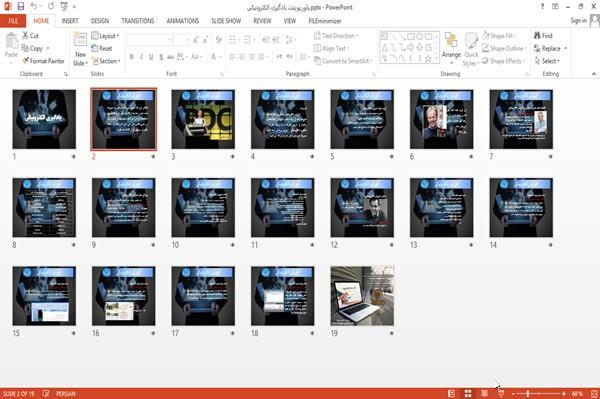Click the Undo arrow icon
600x399 pixels.
click(x=34, y=7)
